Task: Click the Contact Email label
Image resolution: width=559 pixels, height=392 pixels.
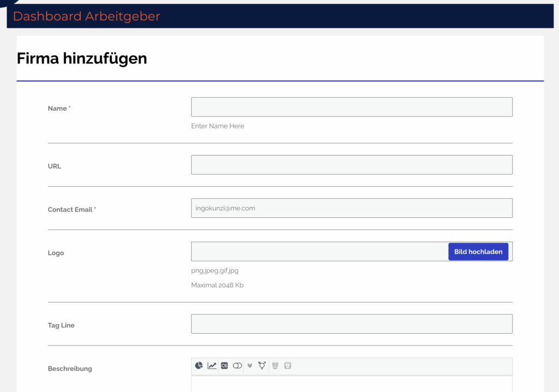Action: coord(70,210)
